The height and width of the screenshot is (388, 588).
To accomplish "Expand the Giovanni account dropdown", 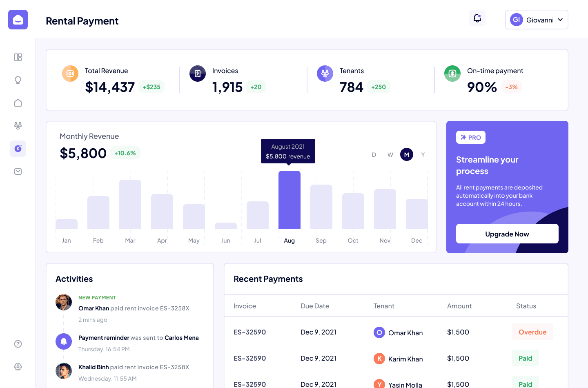I will pos(537,20).
